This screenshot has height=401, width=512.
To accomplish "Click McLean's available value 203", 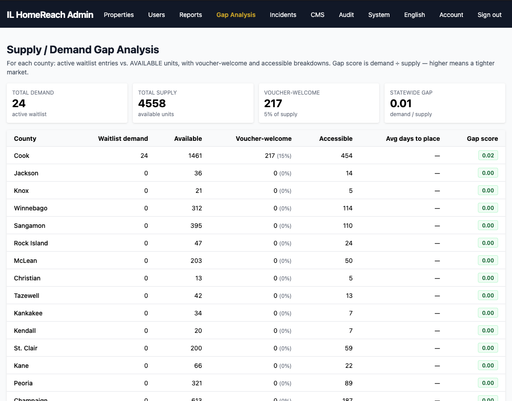I will 196,261.
